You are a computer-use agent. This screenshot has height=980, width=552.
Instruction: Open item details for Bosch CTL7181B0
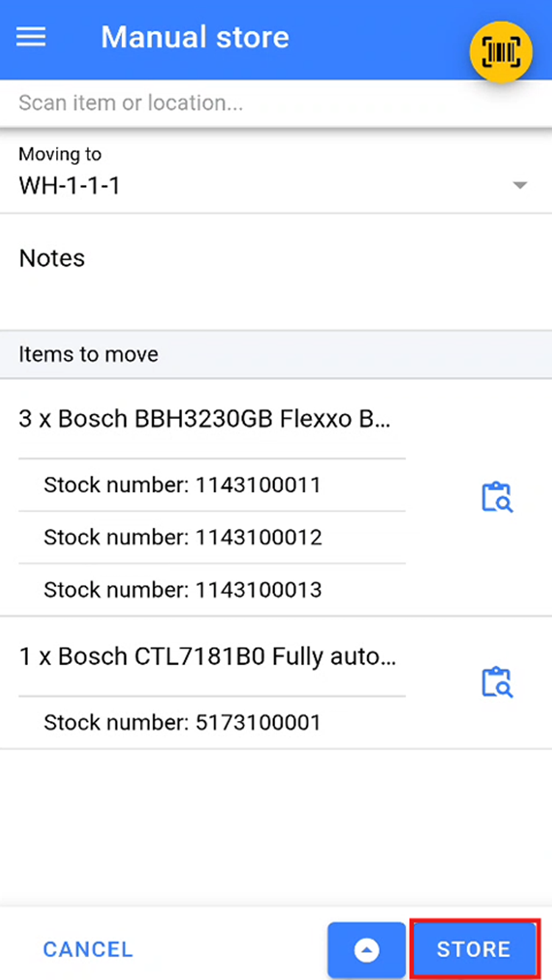click(497, 682)
